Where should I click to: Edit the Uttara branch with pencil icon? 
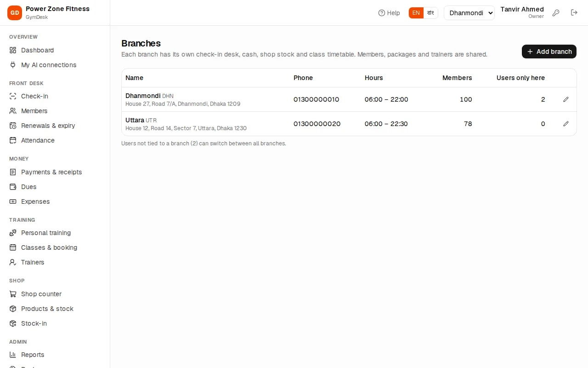tap(566, 124)
